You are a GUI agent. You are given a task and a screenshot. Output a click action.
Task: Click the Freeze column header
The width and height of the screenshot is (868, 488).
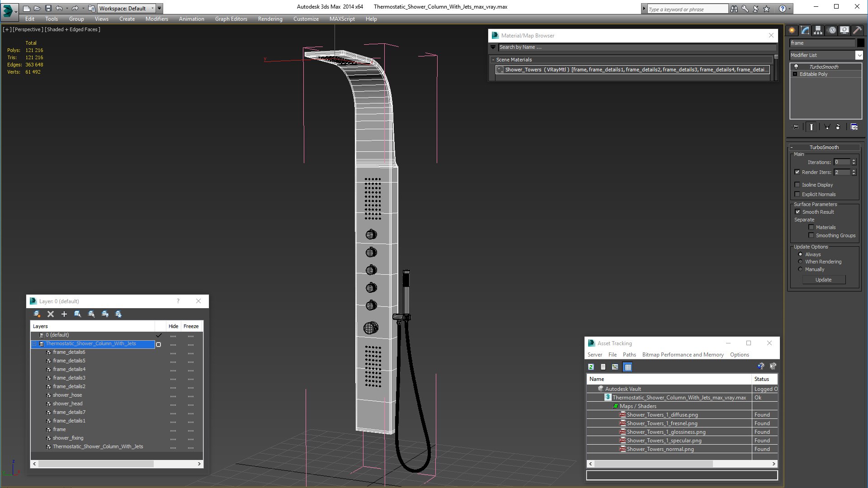191,326
